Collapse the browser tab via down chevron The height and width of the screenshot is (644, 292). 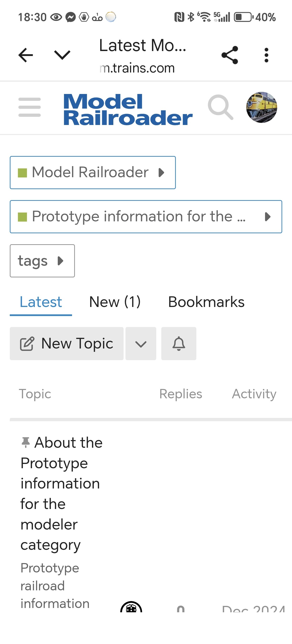tap(62, 55)
